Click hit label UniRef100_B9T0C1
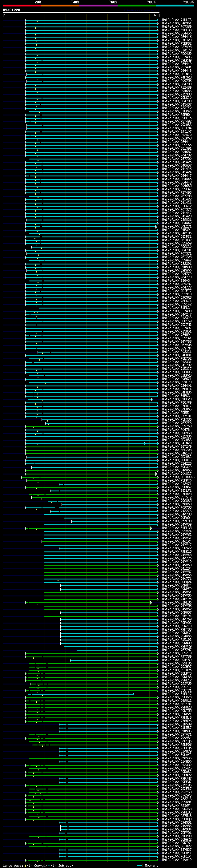197x868 pixels. [177, 735]
